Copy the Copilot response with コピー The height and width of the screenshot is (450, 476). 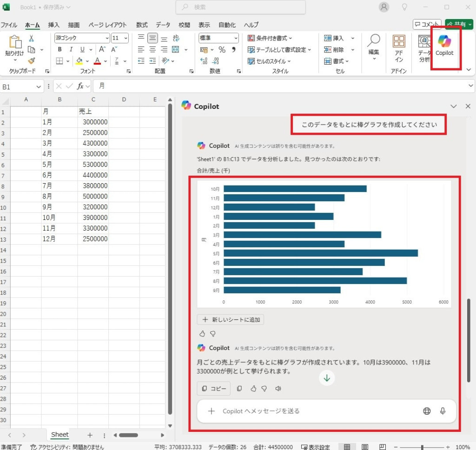(214, 388)
